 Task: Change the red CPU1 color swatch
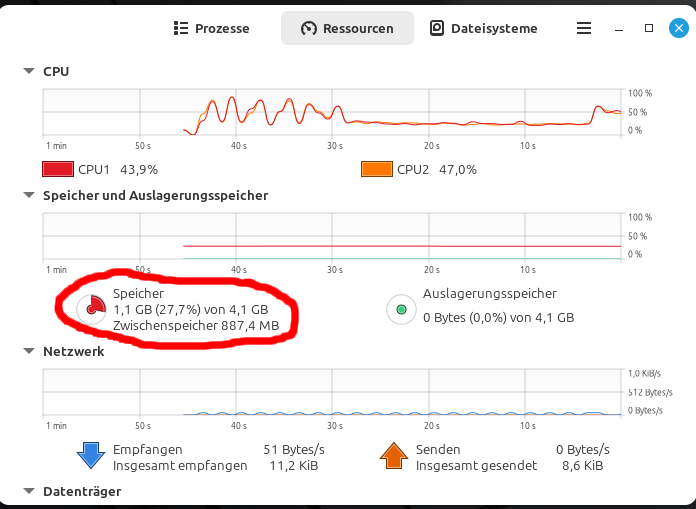[x=58, y=169]
